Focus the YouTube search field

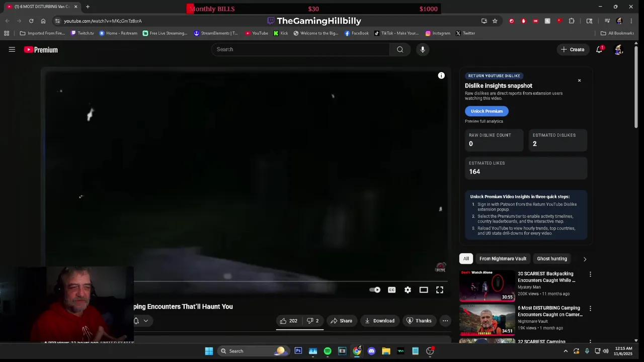tap(300, 49)
